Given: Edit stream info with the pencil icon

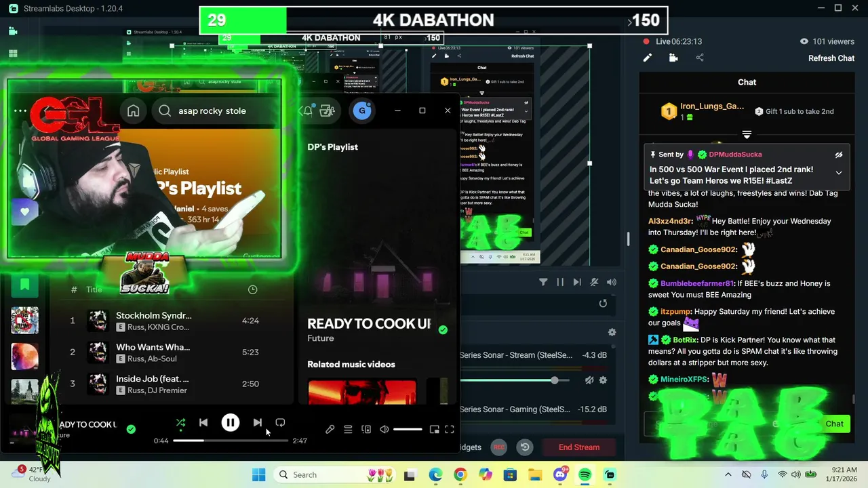Looking at the screenshot, I should [648, 58].
